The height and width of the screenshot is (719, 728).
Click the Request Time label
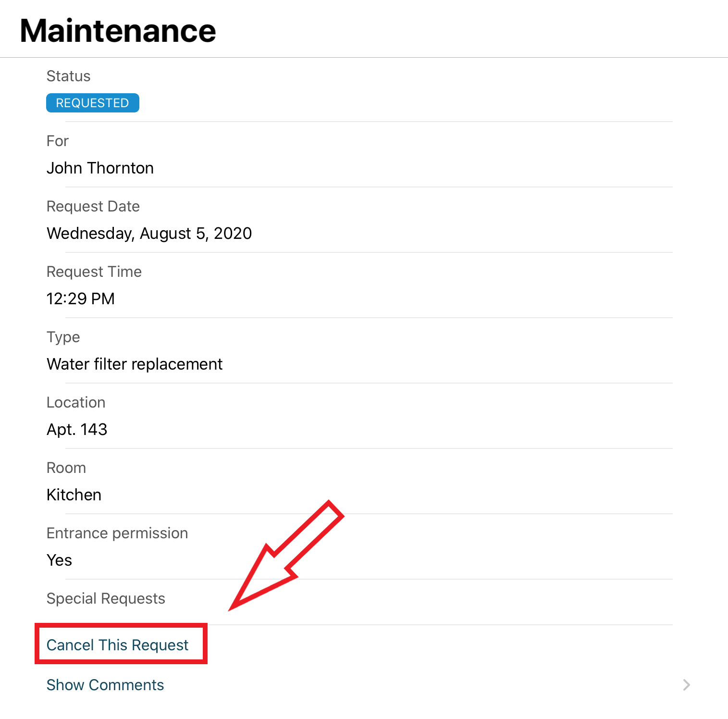94,272
